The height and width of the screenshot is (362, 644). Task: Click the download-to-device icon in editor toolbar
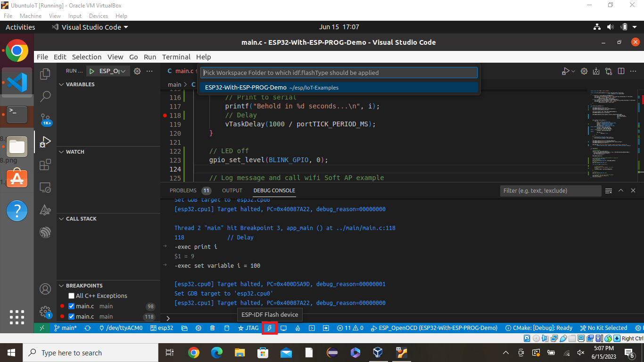(596, 71)
